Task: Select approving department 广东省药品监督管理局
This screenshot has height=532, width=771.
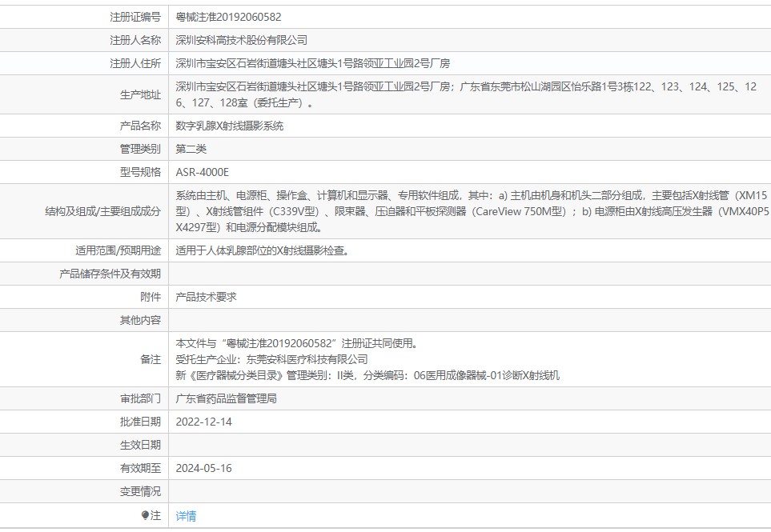Action: tap(227, 398)
